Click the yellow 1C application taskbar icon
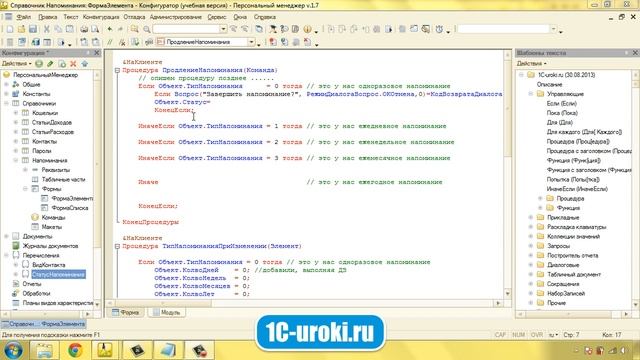The width and height of the screenshot is (640, 360). (x=104, y=350)
